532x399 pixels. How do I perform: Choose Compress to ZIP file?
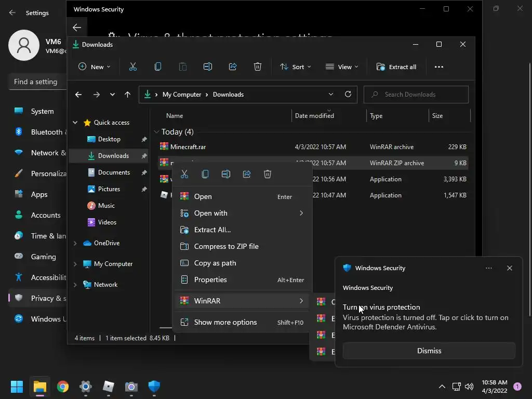coord(242,246)
